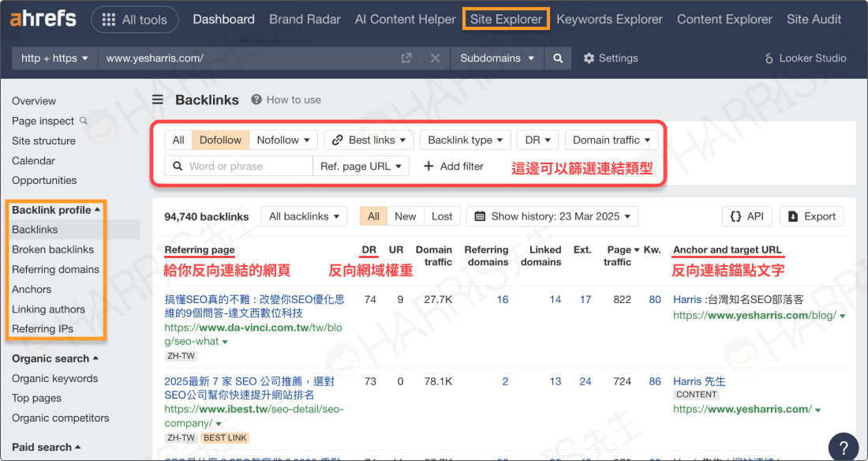The width and height of the screenshot is (868, 461).
Task: Open Show history date dropdown
Action: tap(552, 216)
